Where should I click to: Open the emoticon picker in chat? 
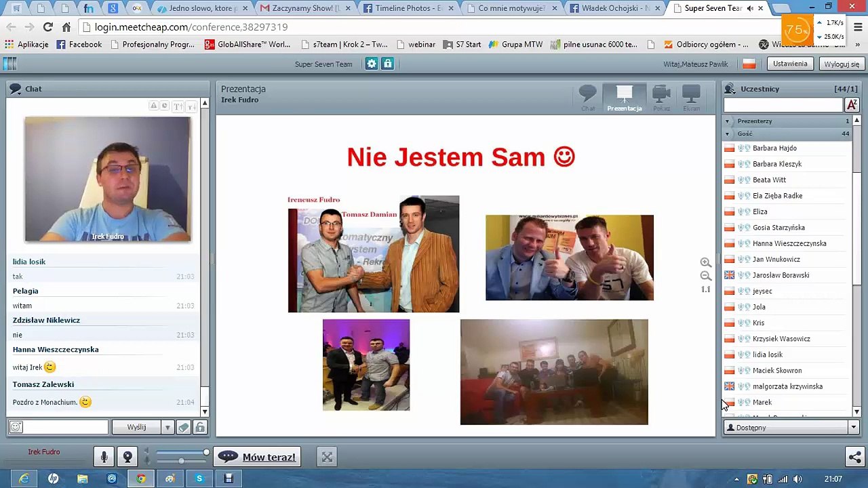(x=16, y=427)
